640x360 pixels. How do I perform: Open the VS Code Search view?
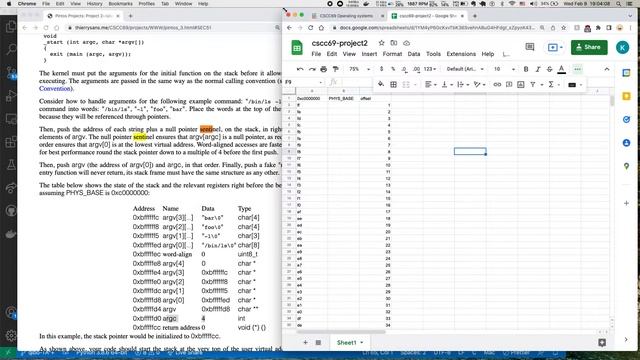tap(11, 50)
